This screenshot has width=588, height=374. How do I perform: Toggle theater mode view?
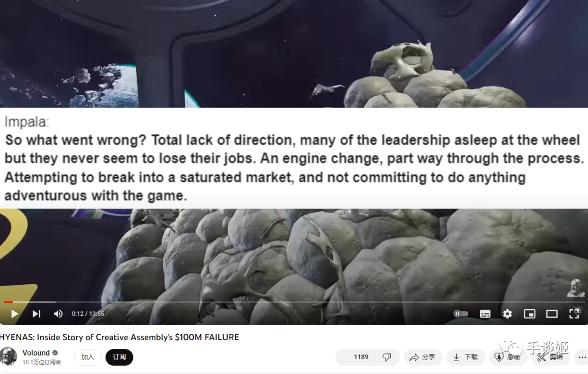click(x=552, y=314)
